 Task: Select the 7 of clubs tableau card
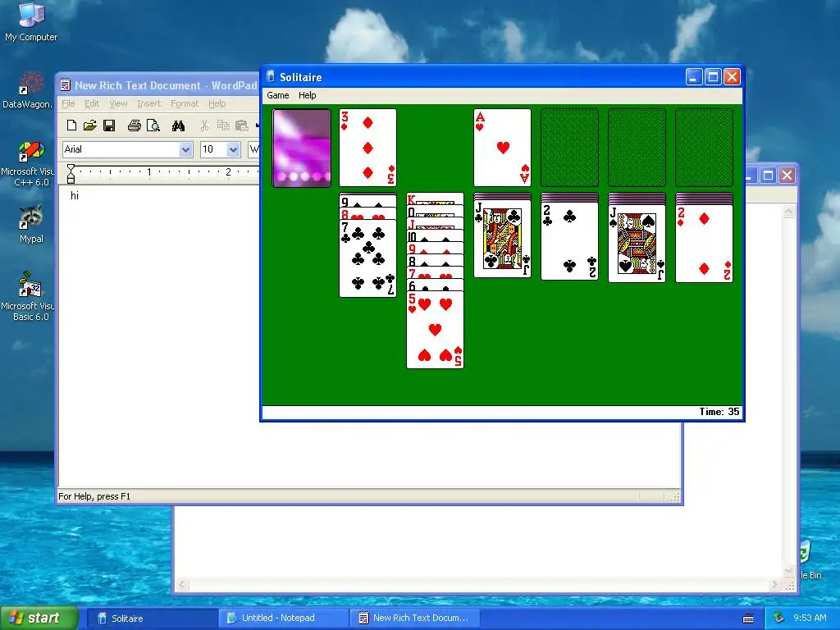point(368,258)
